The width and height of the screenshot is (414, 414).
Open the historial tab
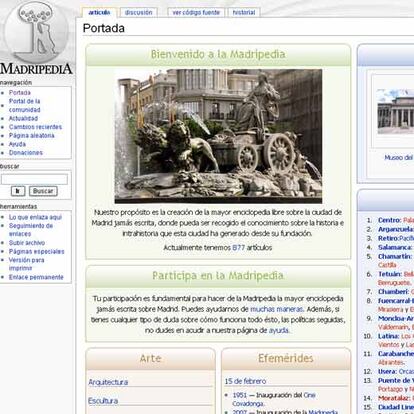click(x=244, y=12)
